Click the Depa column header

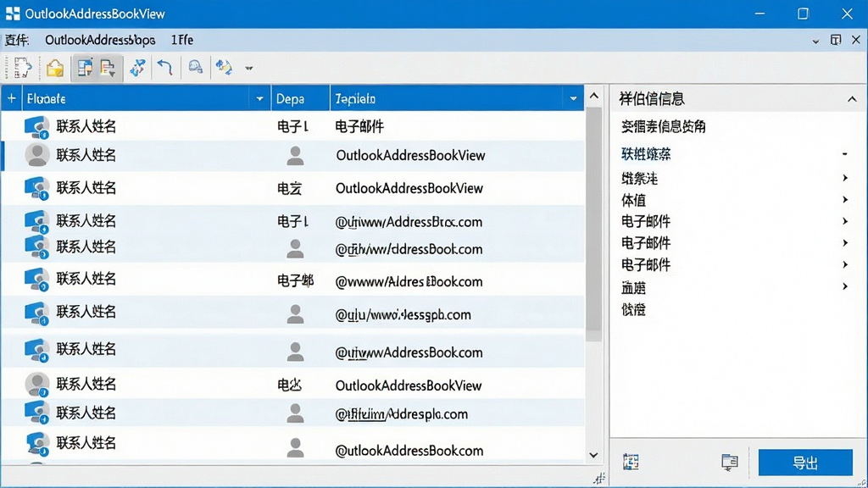click(x=300, y=98)
